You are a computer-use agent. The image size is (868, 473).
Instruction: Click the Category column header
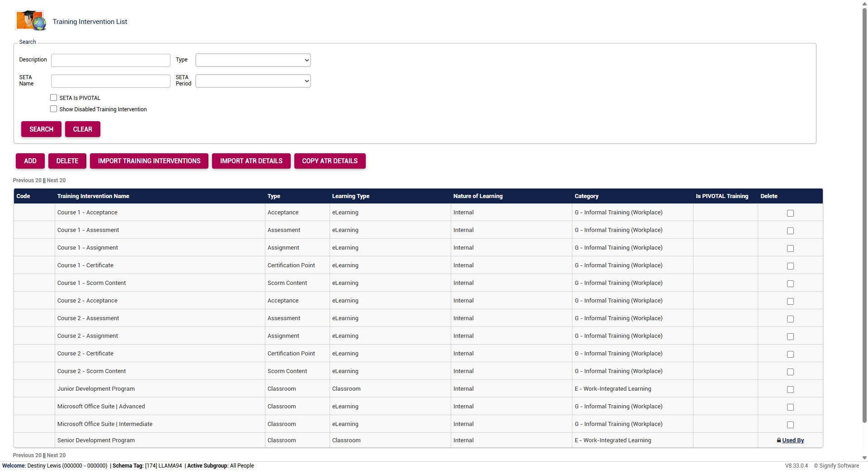(586, 196)
